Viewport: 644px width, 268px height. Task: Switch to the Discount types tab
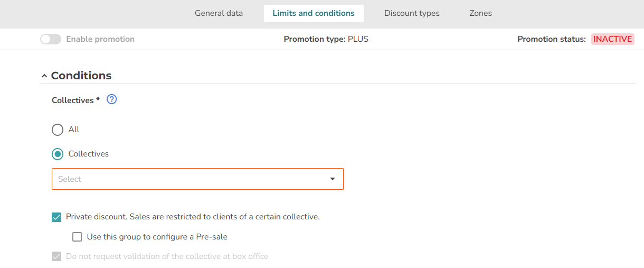tap(412, 13)
